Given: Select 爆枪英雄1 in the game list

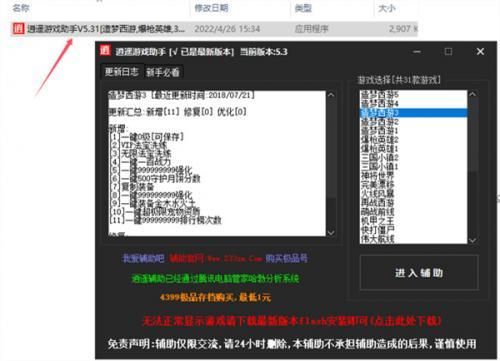Looking at the screenshot, I should pos(413,148).
